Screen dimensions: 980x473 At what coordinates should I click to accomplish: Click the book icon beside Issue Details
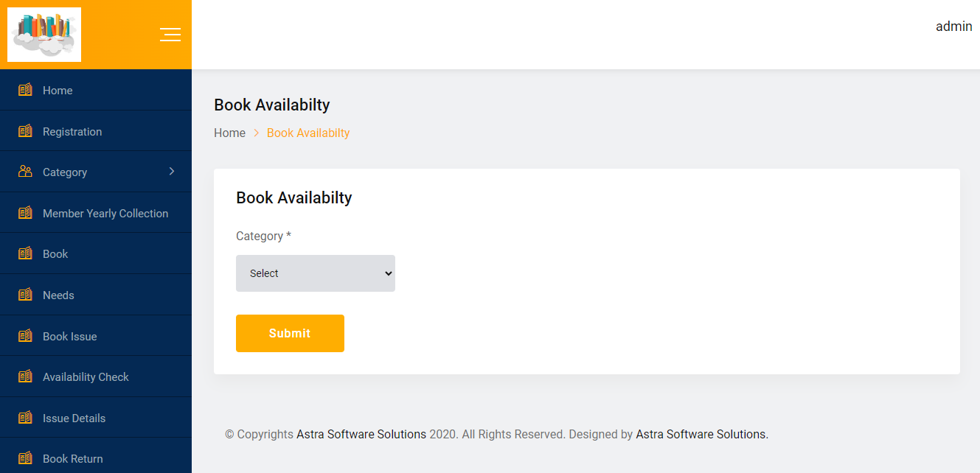coord(25,418)
